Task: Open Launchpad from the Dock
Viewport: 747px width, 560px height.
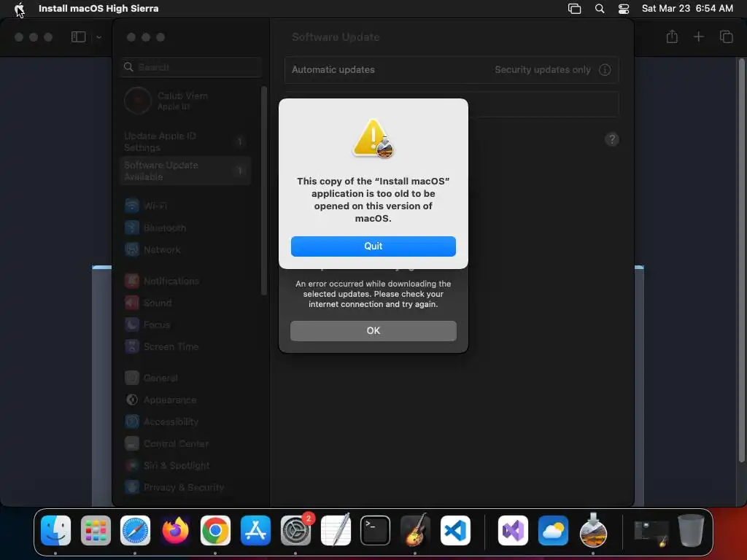Action: pyautogui.click(x=96, y=531)
